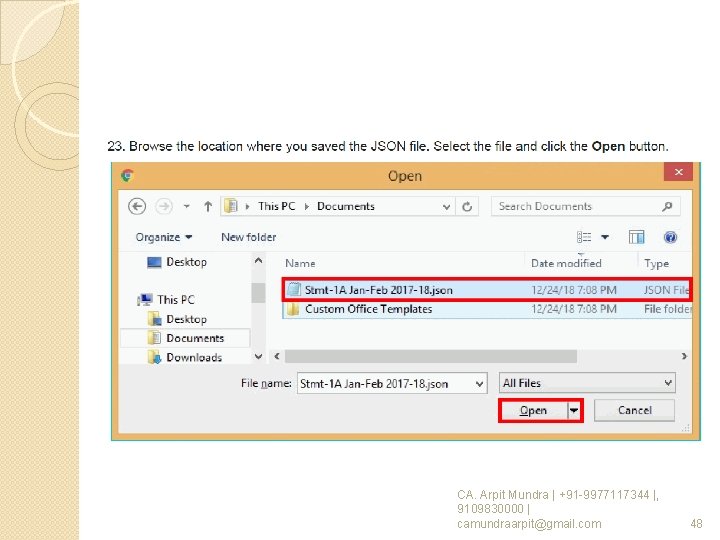Select top Desktop item in navigation pane
This screenshot has height=540, width=720.
coord(177,262)
